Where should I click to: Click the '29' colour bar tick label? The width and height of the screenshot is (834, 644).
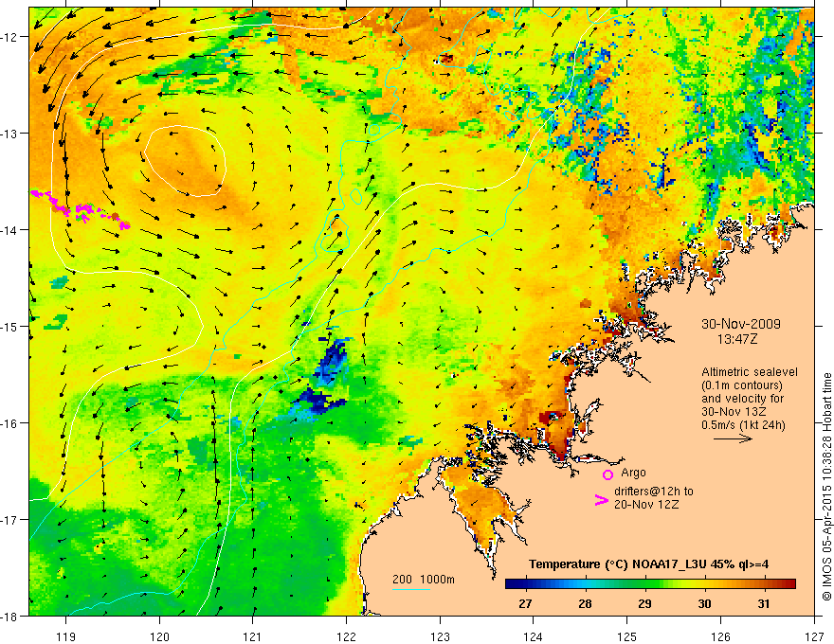coord(644,604)
